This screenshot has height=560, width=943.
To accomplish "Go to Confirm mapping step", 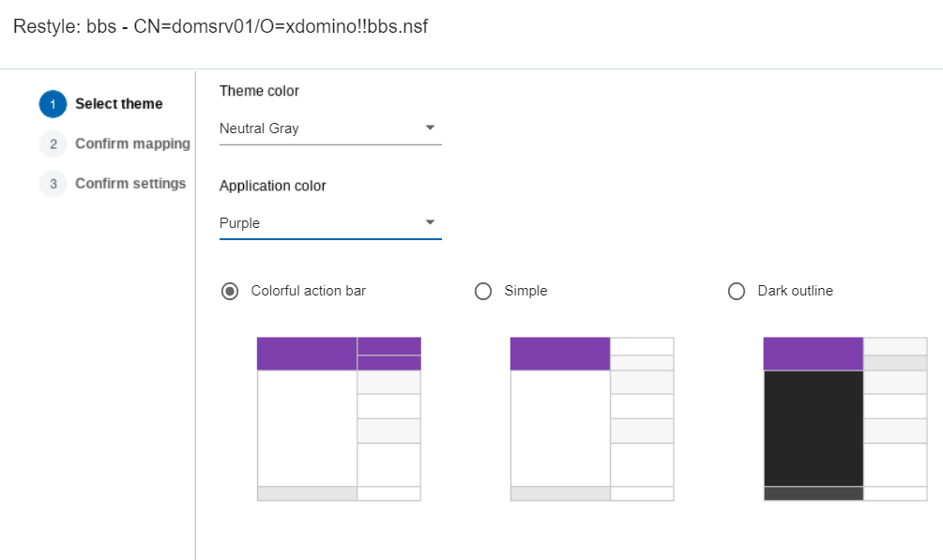I will [132, 144].
